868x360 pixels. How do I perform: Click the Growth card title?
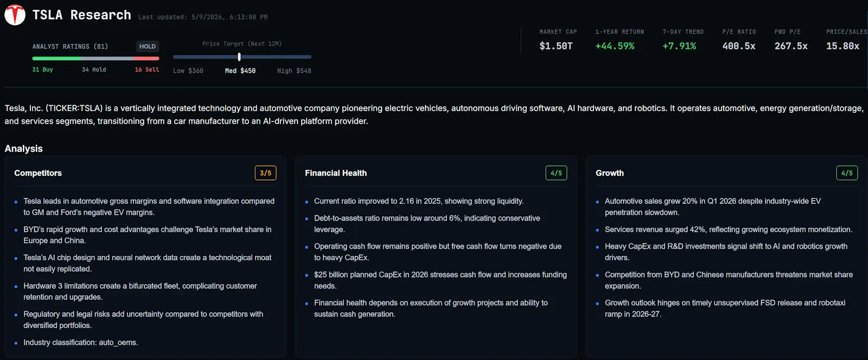coord(610,173)
